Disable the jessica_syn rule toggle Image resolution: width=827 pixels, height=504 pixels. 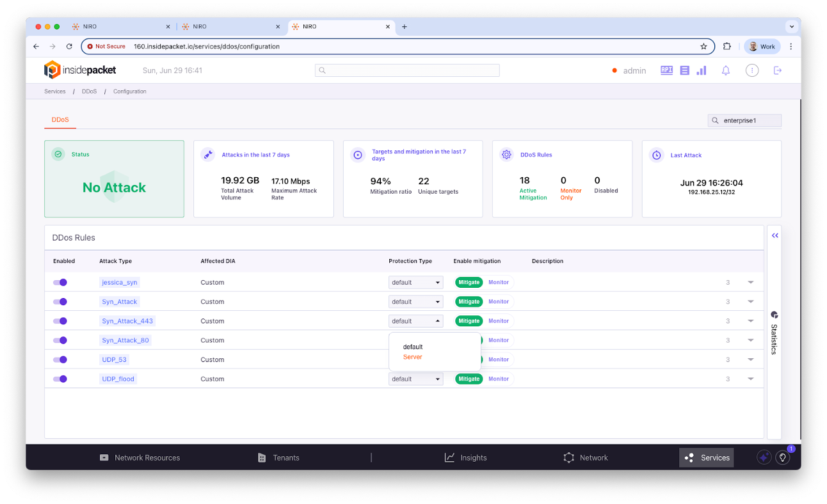pos(60,282)
